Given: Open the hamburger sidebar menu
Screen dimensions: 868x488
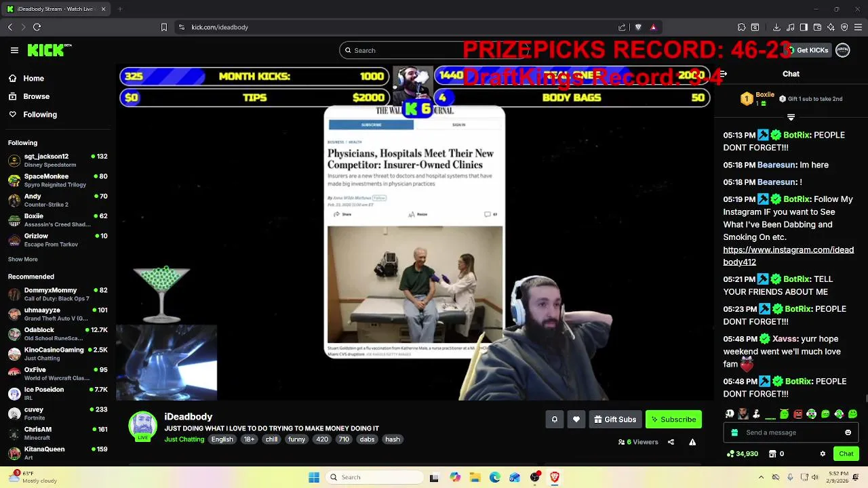Looking at the screenshot, I should 14,50.
